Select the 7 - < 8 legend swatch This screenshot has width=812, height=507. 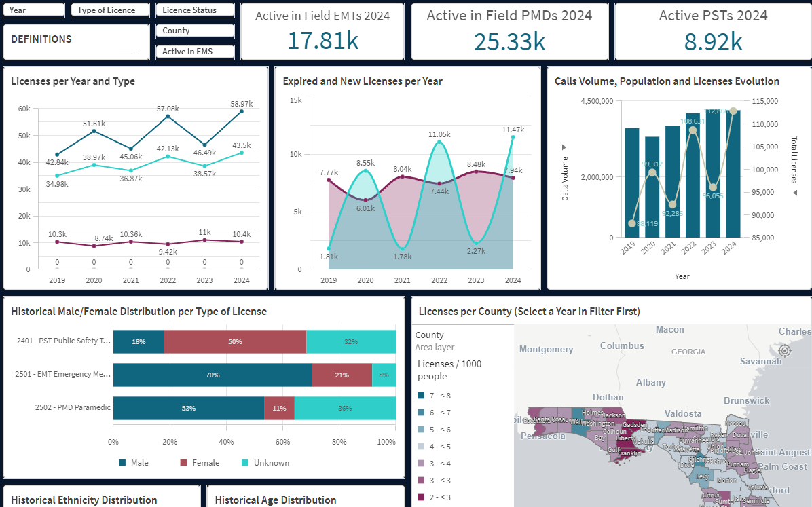[x=421, y=396]
